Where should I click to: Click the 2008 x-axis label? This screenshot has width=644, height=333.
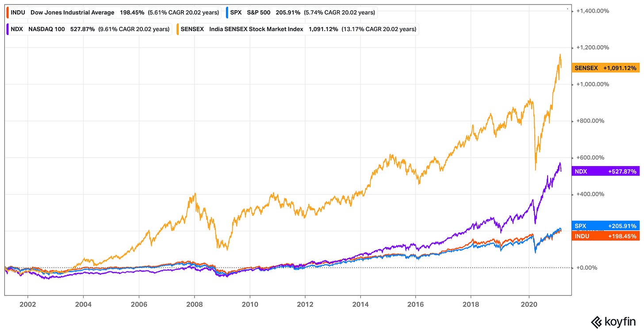(194, 304)
